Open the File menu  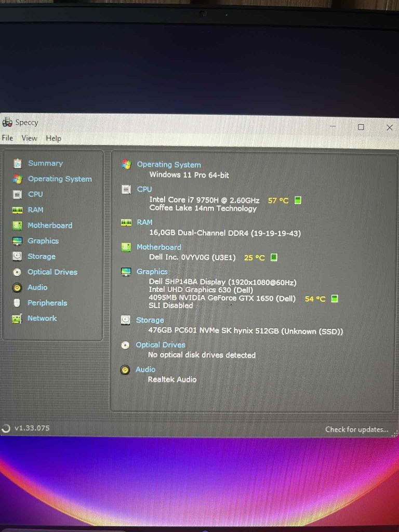[7, 138]
